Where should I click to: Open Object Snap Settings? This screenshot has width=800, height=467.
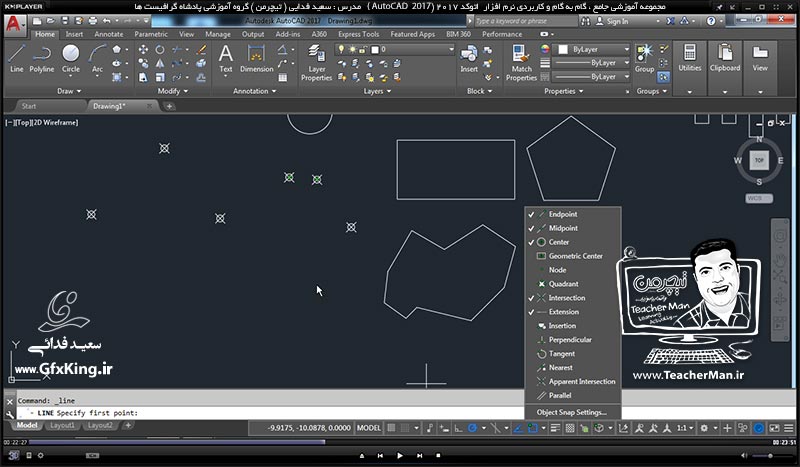click(x=571, y=412)
